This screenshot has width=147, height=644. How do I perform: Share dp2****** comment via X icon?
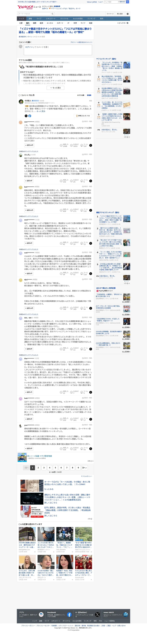click(x=91, y=308)
